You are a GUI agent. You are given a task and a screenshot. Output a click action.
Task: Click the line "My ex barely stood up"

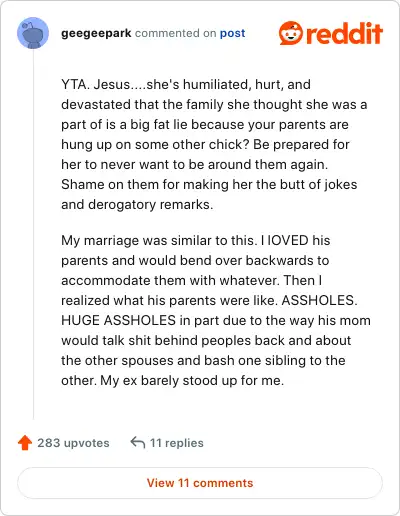pos(192,380)
